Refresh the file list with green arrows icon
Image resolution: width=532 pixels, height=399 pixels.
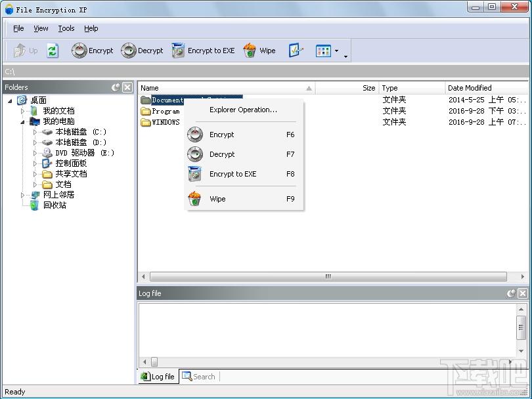pyautogui.click(x=53, y=51)
